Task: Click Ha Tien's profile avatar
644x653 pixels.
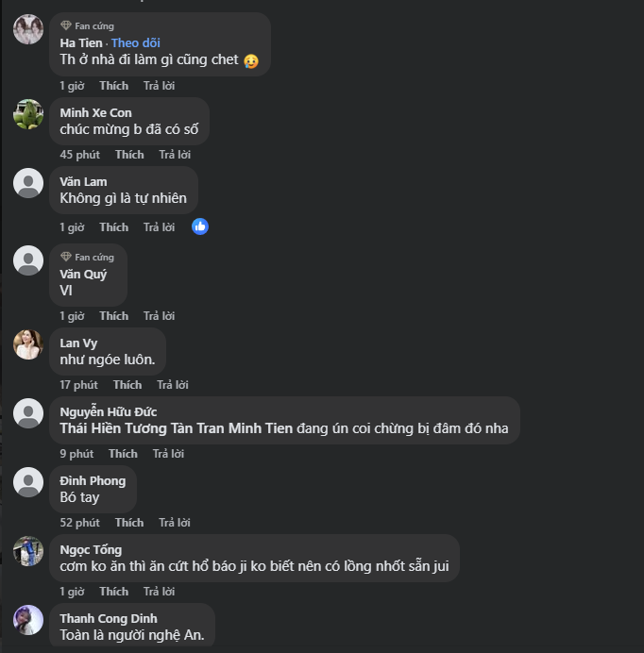Action: [x=28, y=29]
